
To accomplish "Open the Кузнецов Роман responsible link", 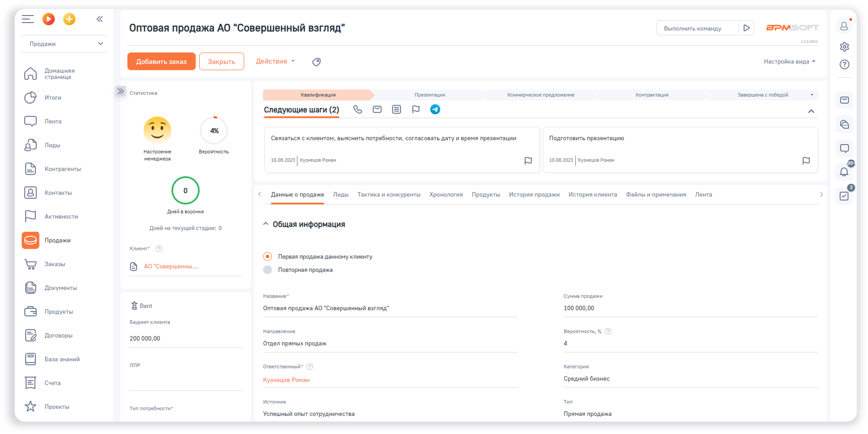I will (286, 380).
